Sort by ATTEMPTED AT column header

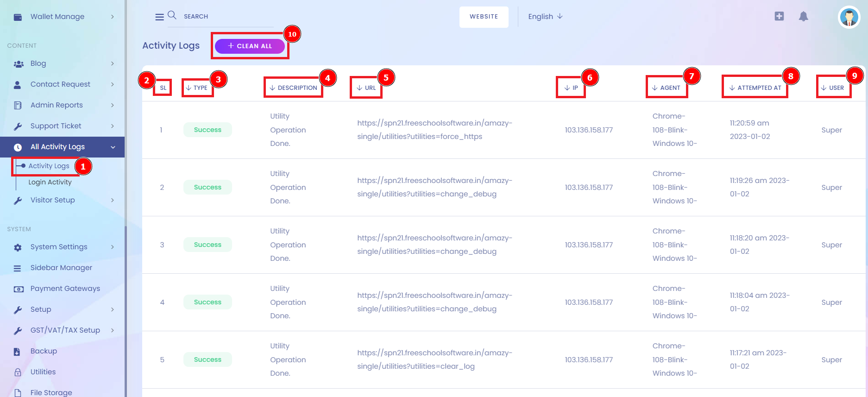point(755,88)
